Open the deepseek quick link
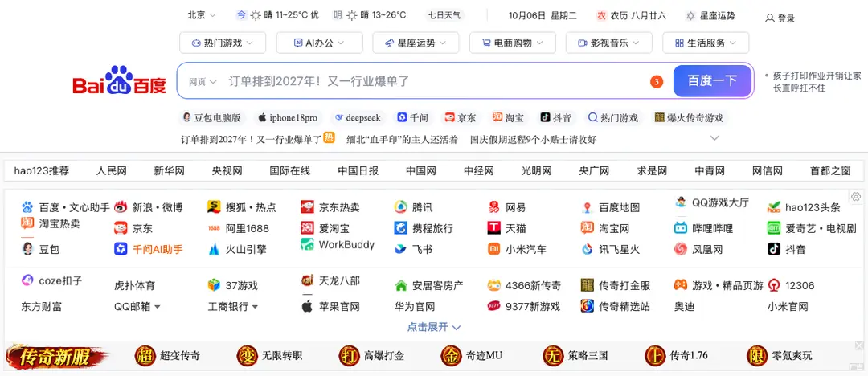The image size is (868, 376). [x=358, y=117]
